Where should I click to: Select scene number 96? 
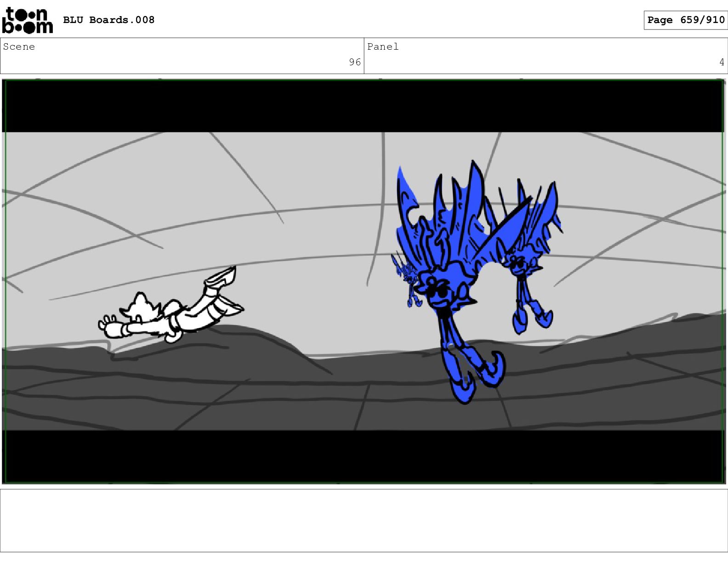(355, 62)
